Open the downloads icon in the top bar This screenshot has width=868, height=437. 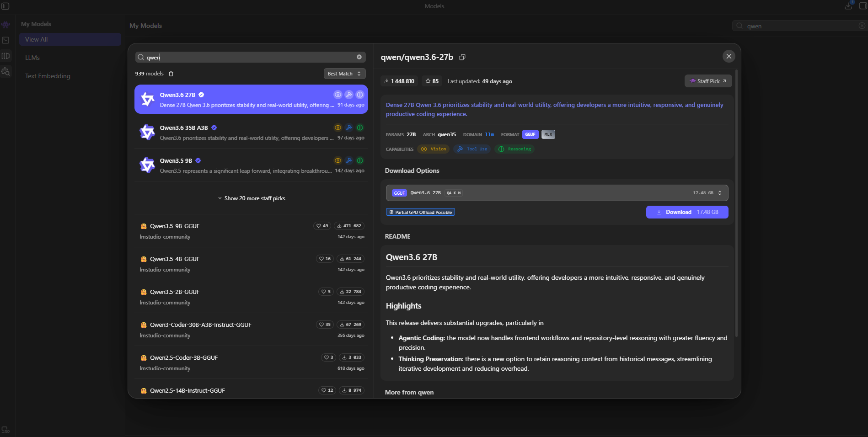pos(848,6)
